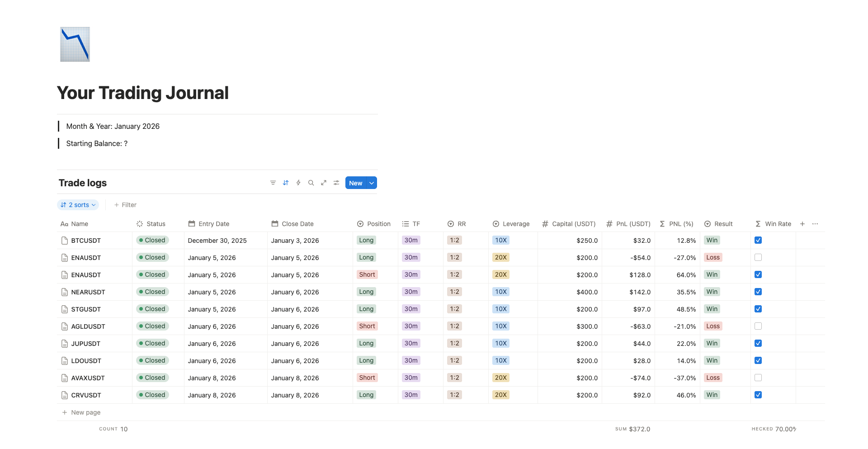Enable the Win Rate checkbox for AVAXUSDT

[x=758, y=378]
